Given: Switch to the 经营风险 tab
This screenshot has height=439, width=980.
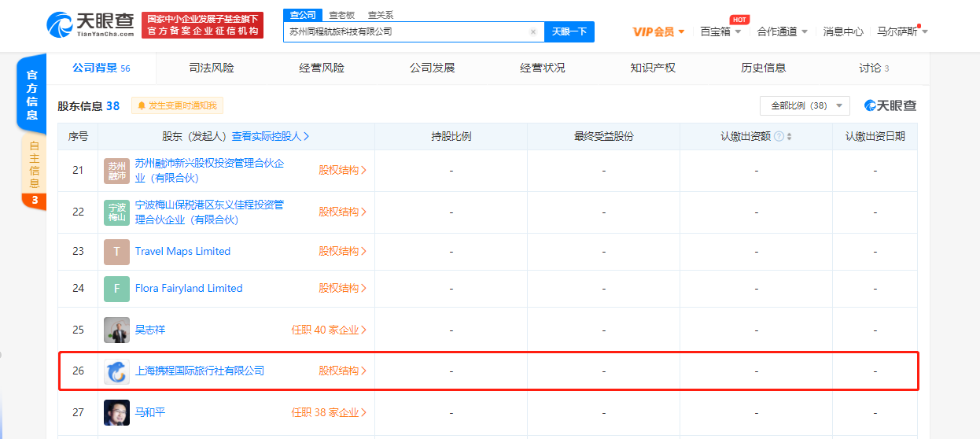Looking at the screenshot, I should click(x=322, y=68).
